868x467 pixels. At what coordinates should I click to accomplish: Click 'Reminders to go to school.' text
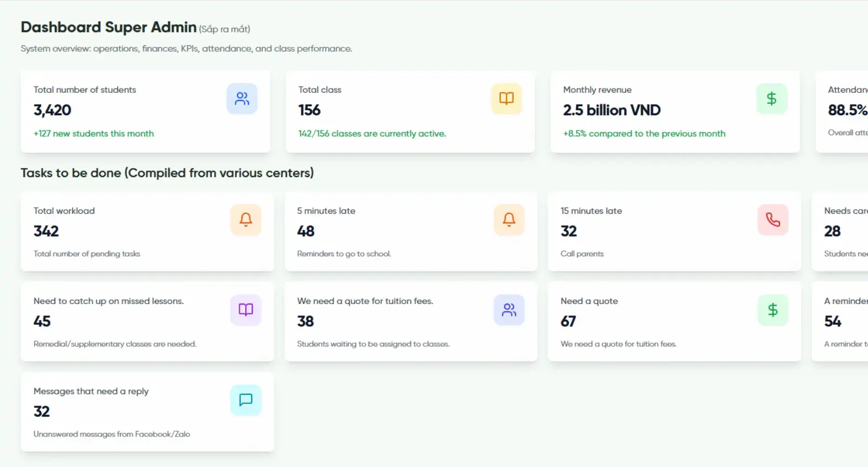tap(344, 254)
